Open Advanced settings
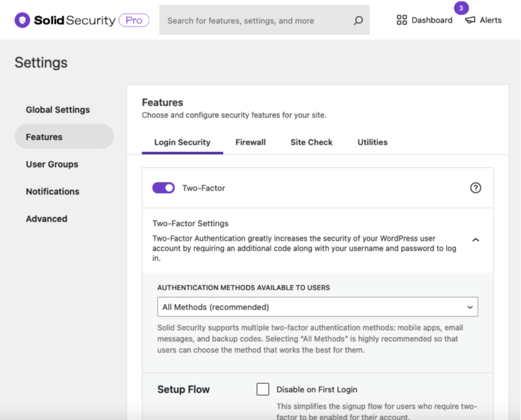The width and height of the screenshot is (521, 420). pyautogui.click(x=46, y=219)
